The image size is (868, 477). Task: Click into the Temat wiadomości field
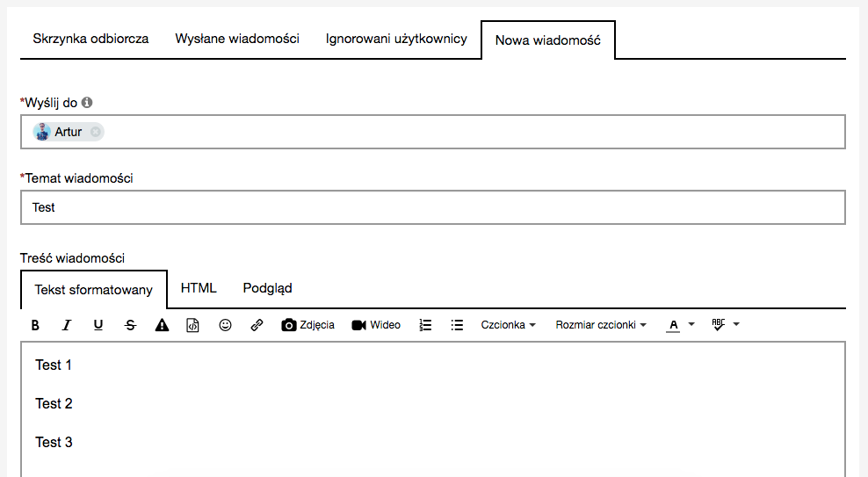[x=433, y=207]
